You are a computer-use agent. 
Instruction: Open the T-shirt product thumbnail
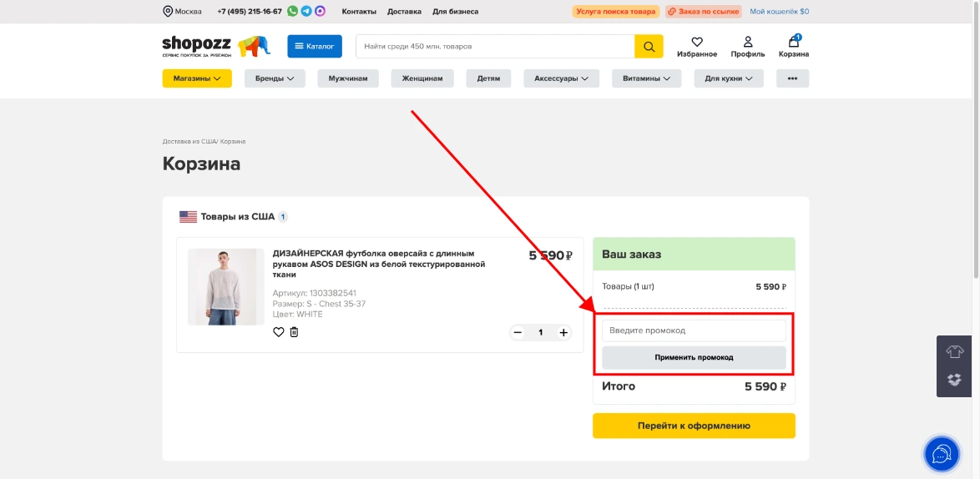[226, 287]
